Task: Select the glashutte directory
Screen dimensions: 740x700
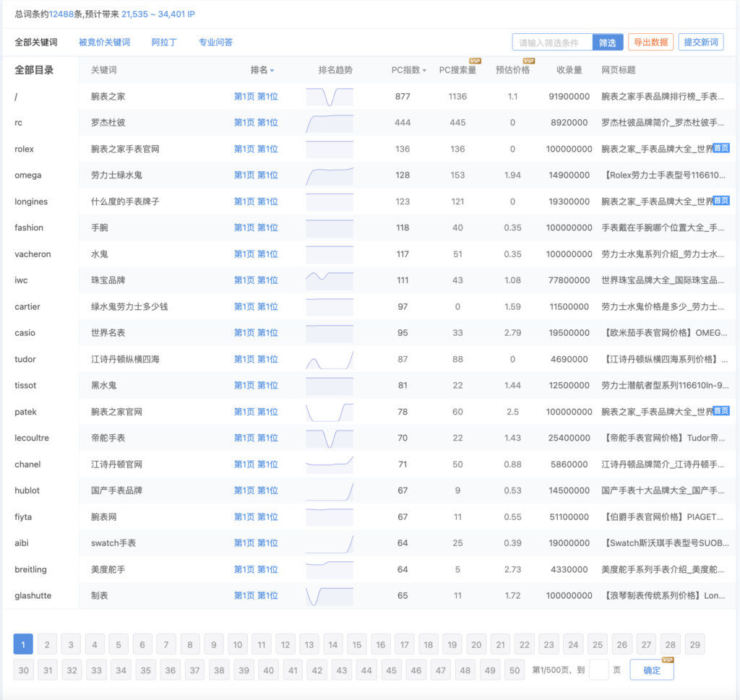Action: (33, 595)
